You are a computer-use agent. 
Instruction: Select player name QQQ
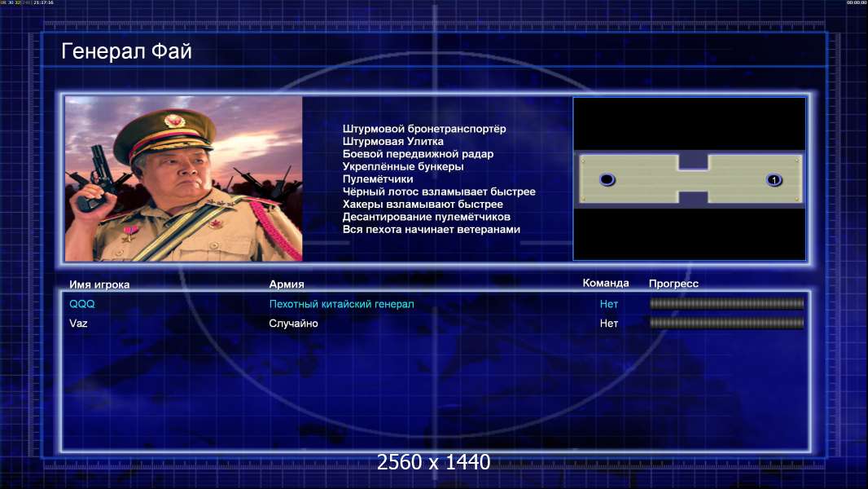(82, 304)
